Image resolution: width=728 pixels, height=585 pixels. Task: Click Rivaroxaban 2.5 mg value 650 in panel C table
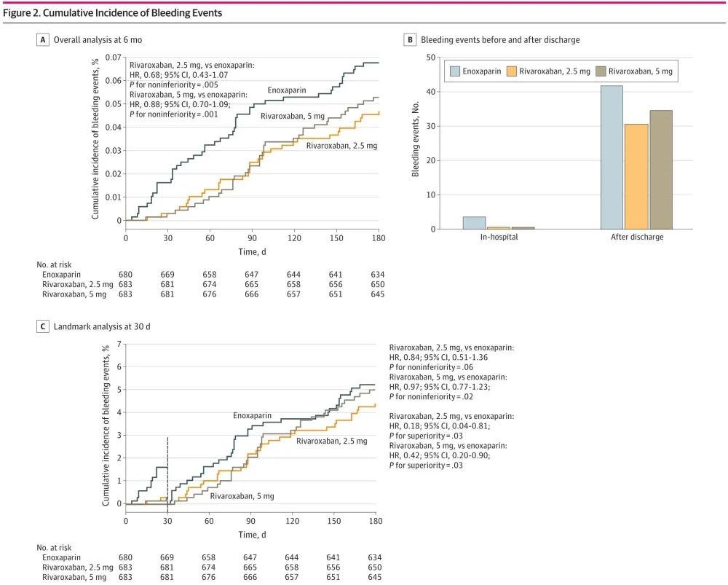(375, 568)
